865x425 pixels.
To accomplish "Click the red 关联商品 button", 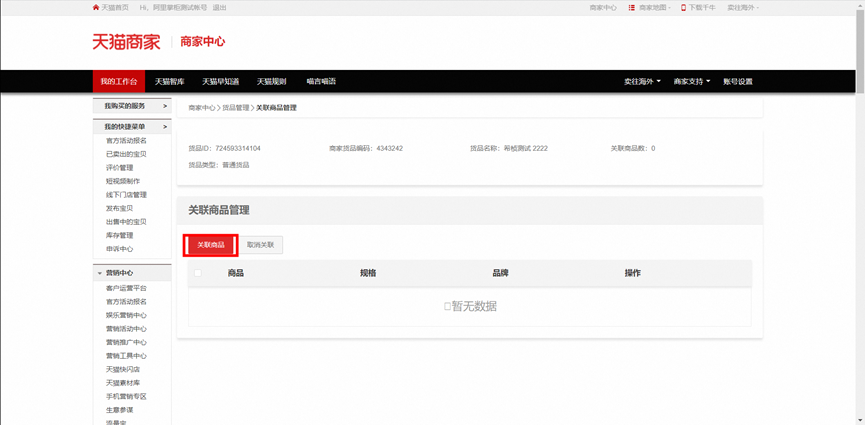I will point(211,245).
